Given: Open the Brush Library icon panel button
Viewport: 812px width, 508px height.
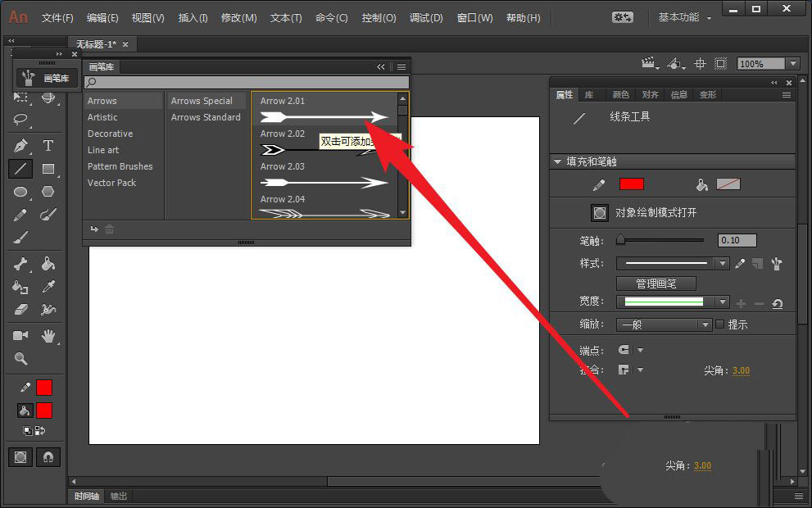Looking at the screenshot, I should pos(47,78).
